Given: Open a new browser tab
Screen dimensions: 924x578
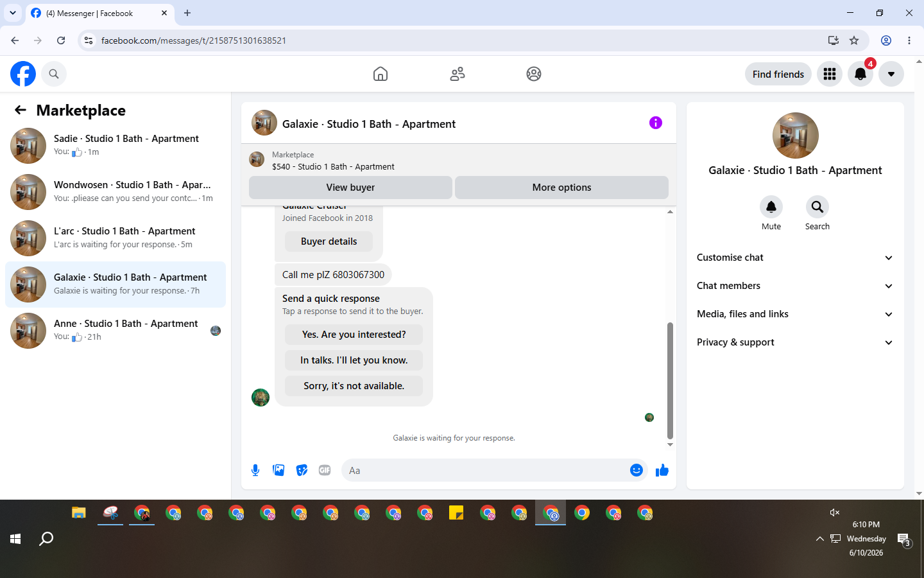Looking at the screenshot, I should [187, 13].
